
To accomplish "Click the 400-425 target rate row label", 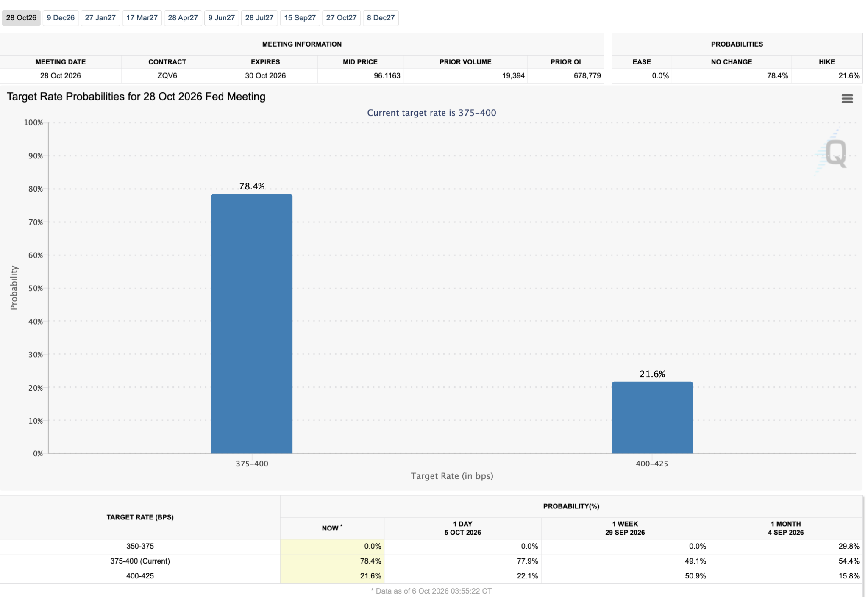I will [x=140, y=576].
